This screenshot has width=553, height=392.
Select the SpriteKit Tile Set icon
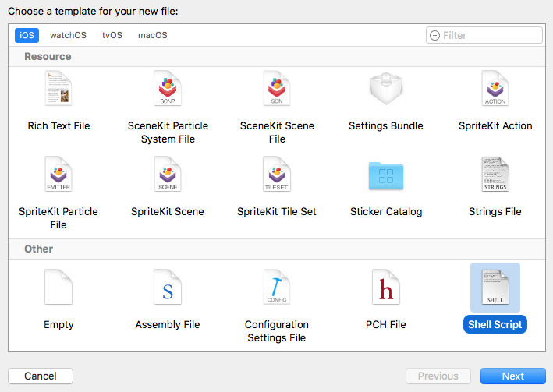coord(277,175)
